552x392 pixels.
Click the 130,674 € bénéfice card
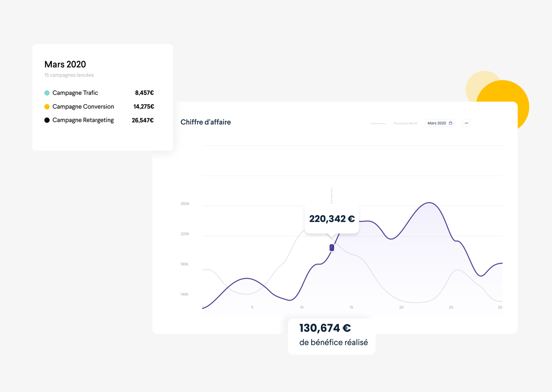click(x=331, y=335)
